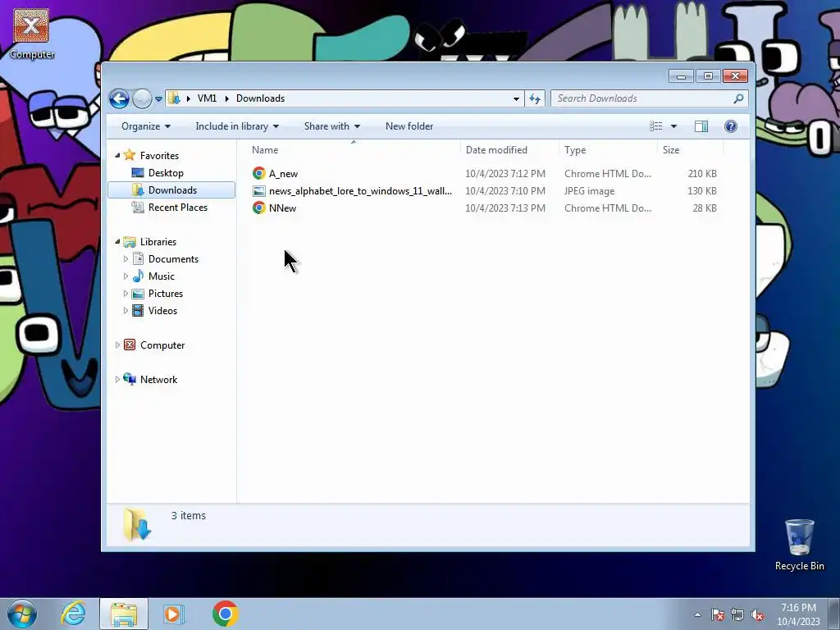Launch Internet Explorer from taskbar
Image resolution: width=840 pixels, height=630 pixels.
[73, 614]
